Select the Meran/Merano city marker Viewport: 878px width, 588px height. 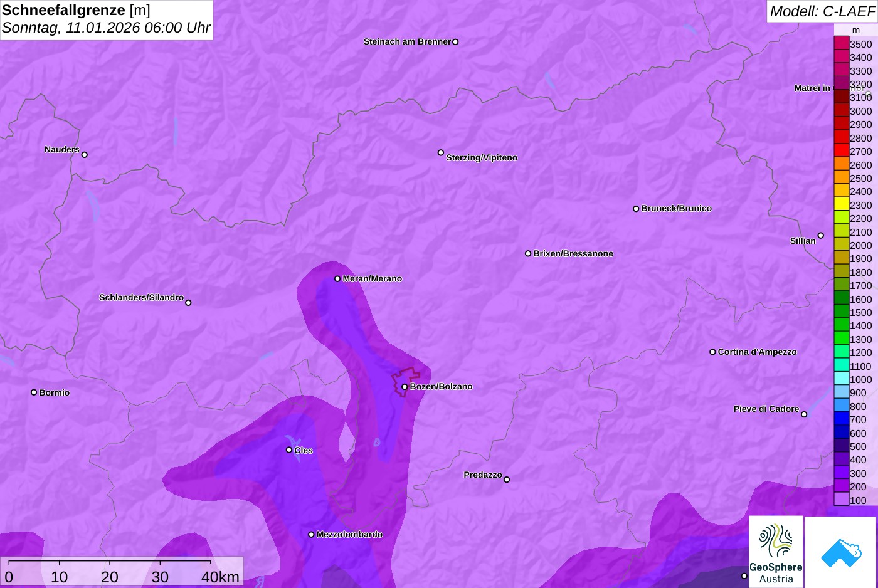coord(337,279)
